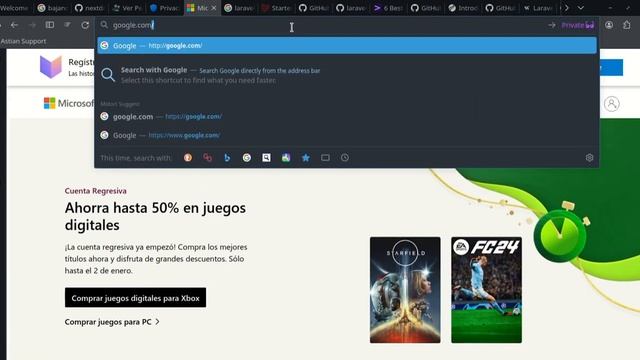Open search settings gear in dropdown
Viewport: 640px width, 360px height.
[x=589, y=158]
